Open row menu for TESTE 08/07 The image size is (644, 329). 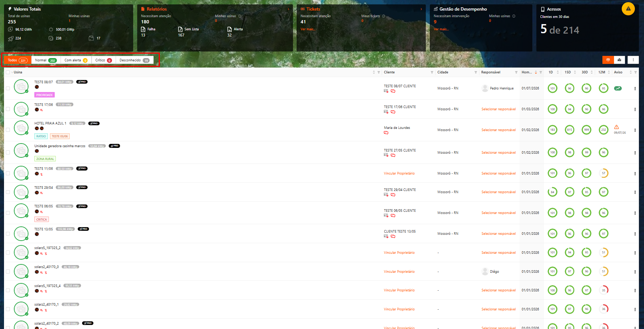(635, 88)
